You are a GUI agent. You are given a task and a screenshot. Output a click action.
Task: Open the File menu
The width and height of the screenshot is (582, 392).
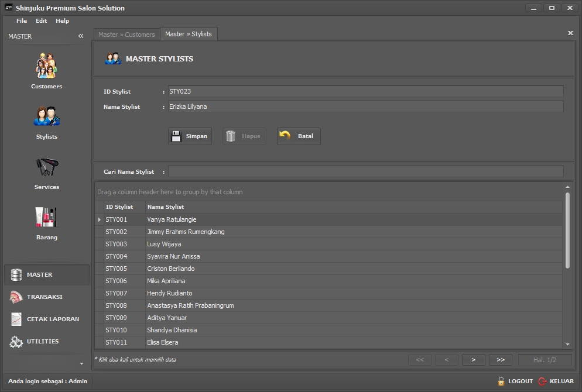pos(22,21)
